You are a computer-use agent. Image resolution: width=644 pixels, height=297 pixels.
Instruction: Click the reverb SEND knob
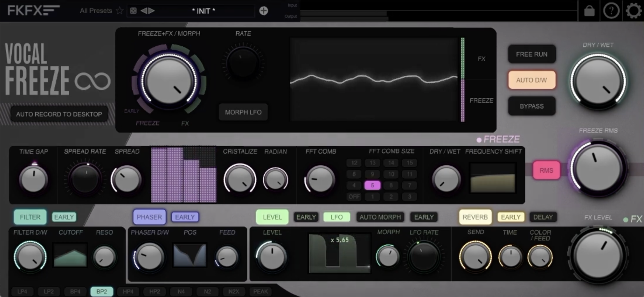point(475,257)
